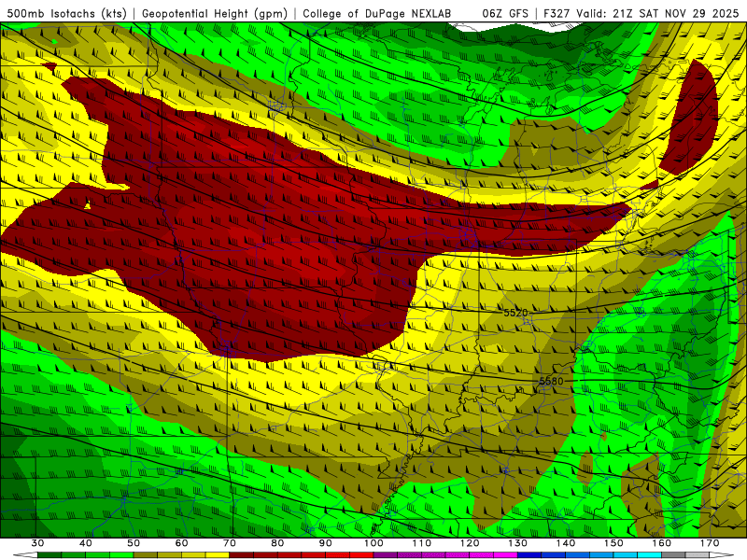
Task: Click the 80 knot legend value
Action: pos(277,543)
